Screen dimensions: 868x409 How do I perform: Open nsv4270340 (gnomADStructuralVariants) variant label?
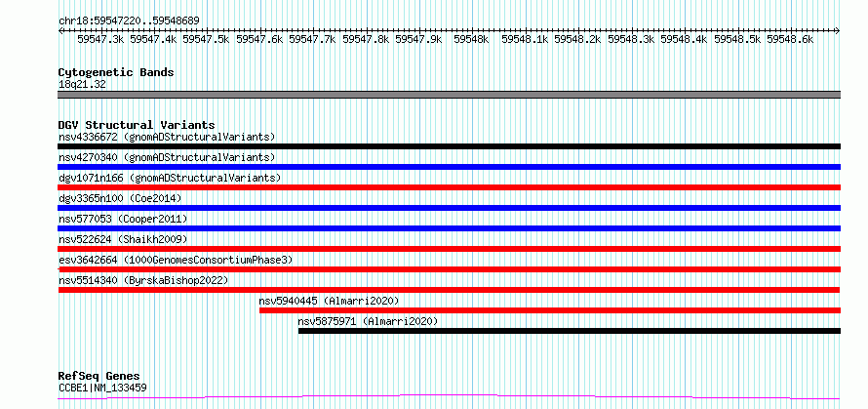tap(167, 157)
